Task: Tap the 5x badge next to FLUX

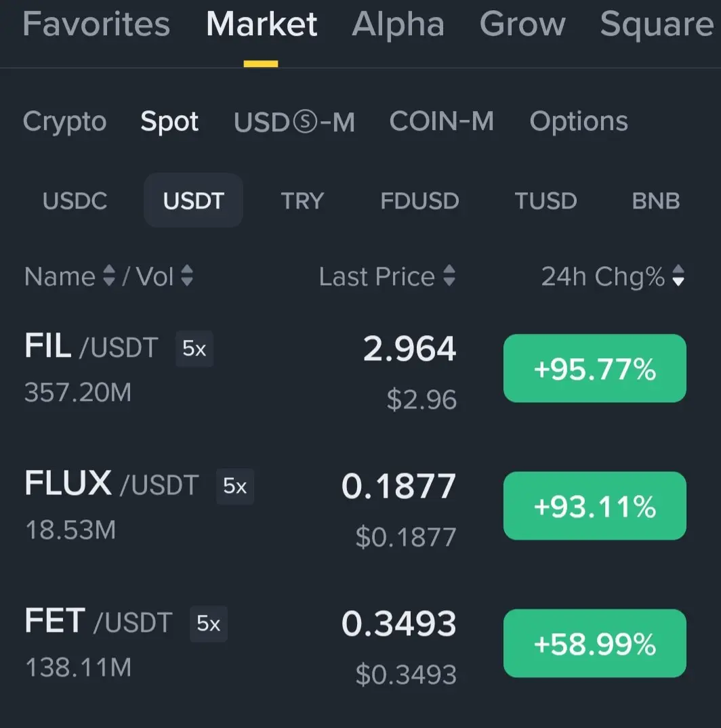Action: (234, 486)
